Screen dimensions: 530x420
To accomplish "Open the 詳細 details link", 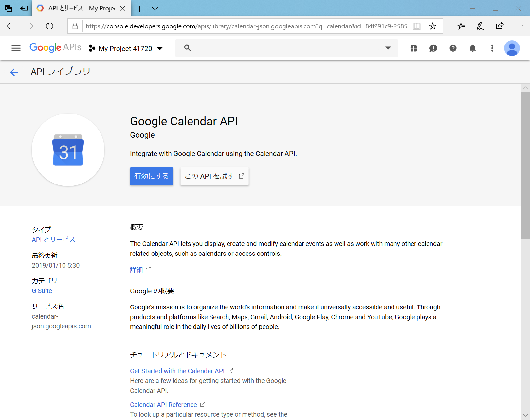I will point(140,270).
